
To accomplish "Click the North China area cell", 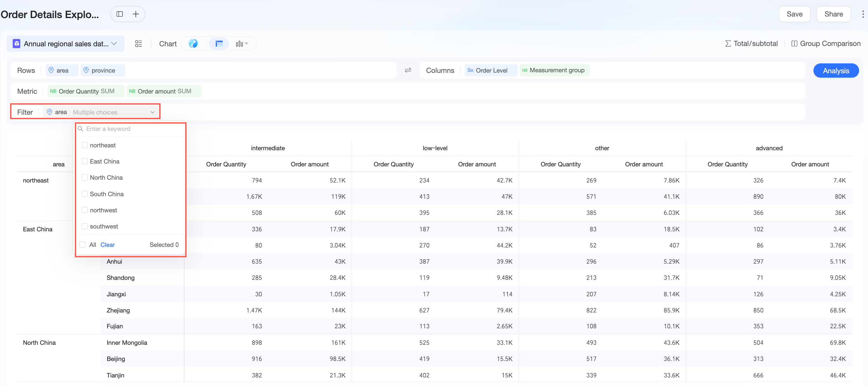I will pyautogui.click(x=39, y=343).
